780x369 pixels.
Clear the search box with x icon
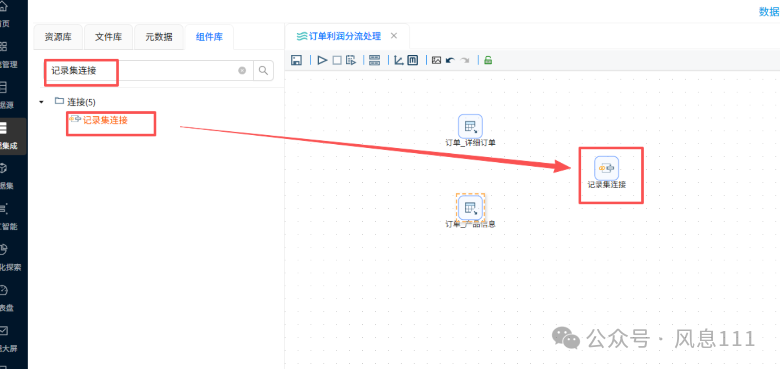(242, 71)
